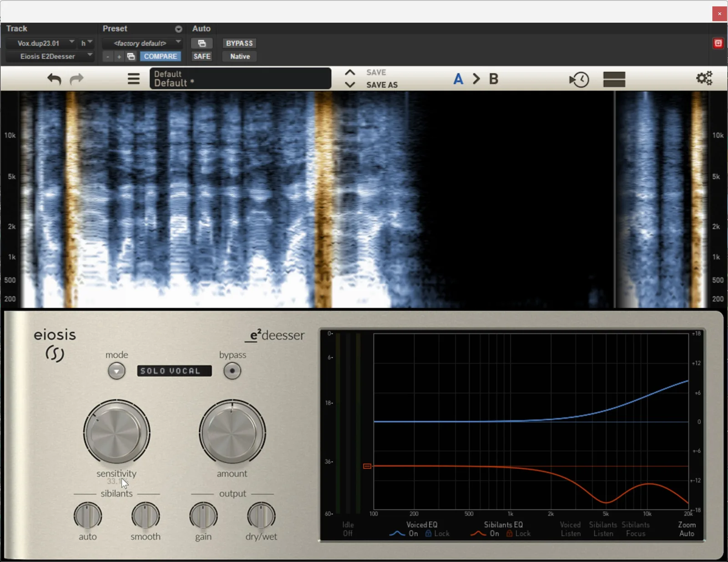Screen dimensions: 728x562
Task: Select the orange sibilants EQ band handle
Action: 367,466
